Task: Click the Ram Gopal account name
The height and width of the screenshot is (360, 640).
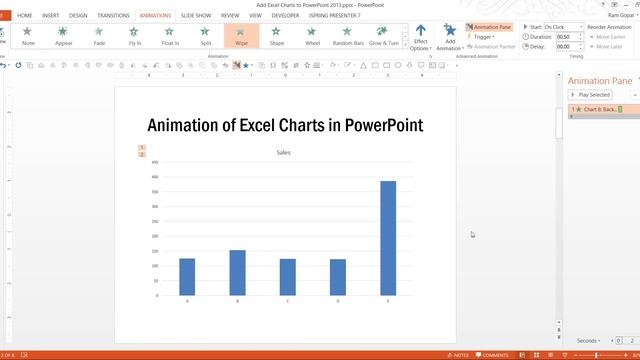Action: click(621, 15)
